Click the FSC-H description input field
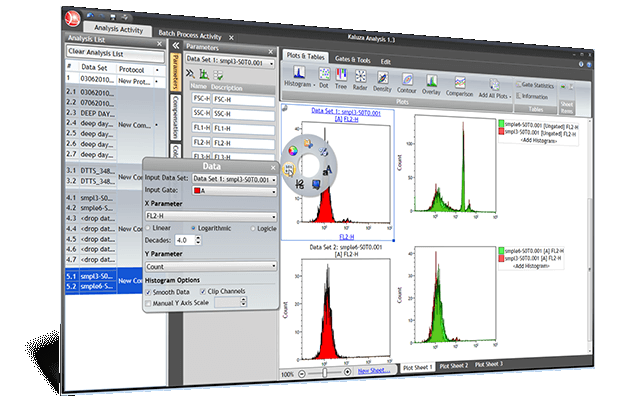 click(243, 100)
